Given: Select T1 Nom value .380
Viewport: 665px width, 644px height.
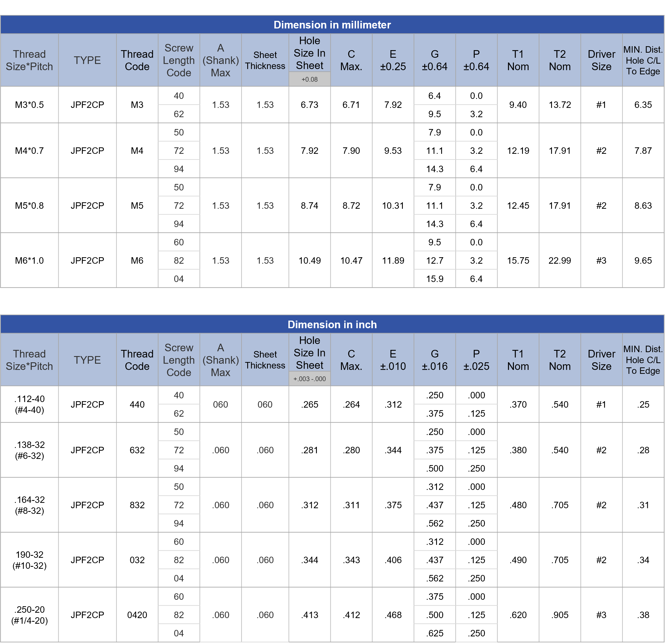Looking at the screenshot, I should pos(518,450).
